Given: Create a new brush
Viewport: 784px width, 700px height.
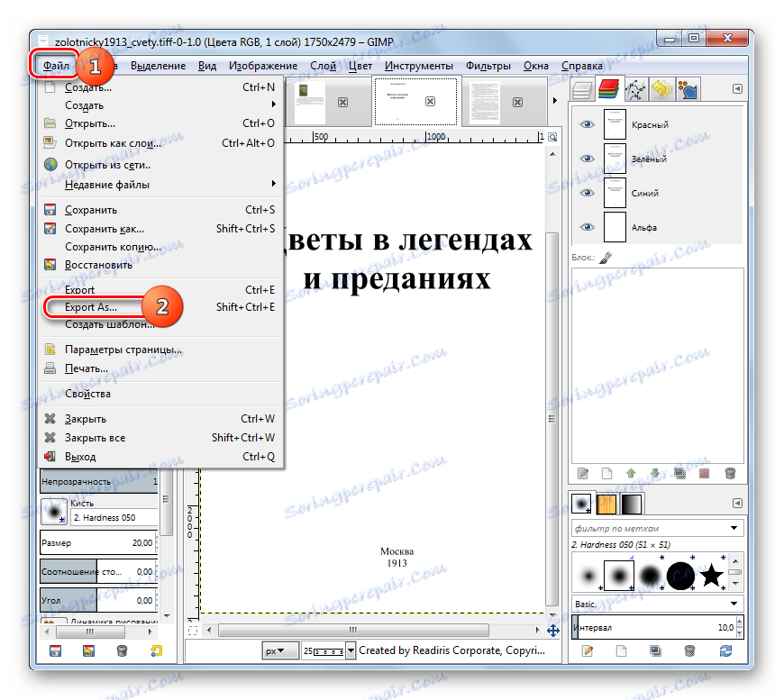Looking at the screenshot, I should pos(621,650).
